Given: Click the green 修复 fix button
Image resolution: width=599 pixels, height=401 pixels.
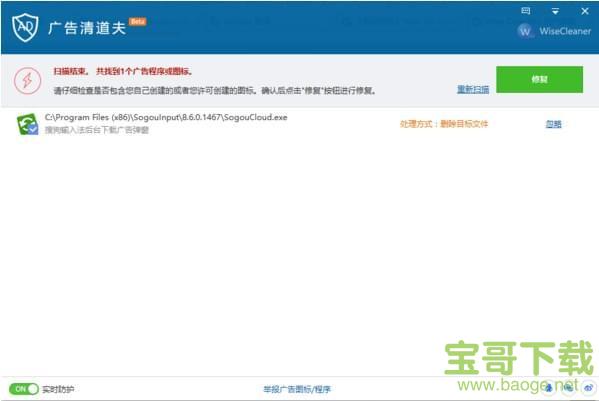Looking at the screenshot, I should [539, 79].
